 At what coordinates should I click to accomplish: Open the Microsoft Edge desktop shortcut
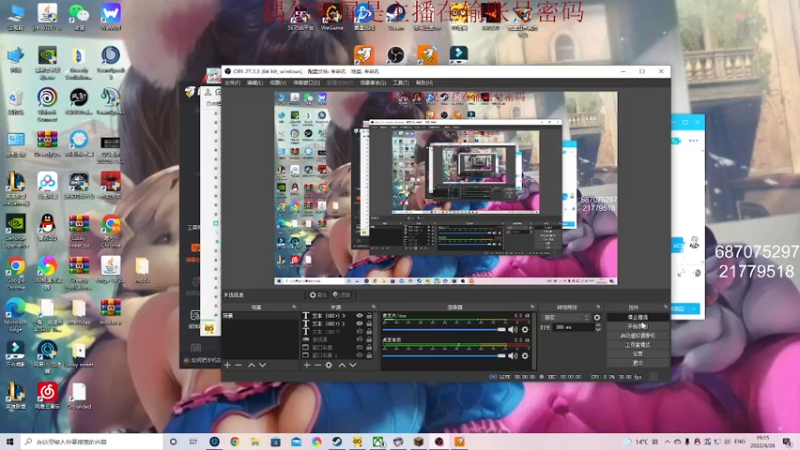16,315
